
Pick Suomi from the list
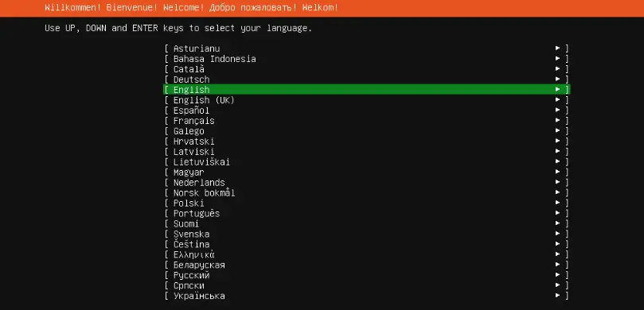[x=367, y=223]
